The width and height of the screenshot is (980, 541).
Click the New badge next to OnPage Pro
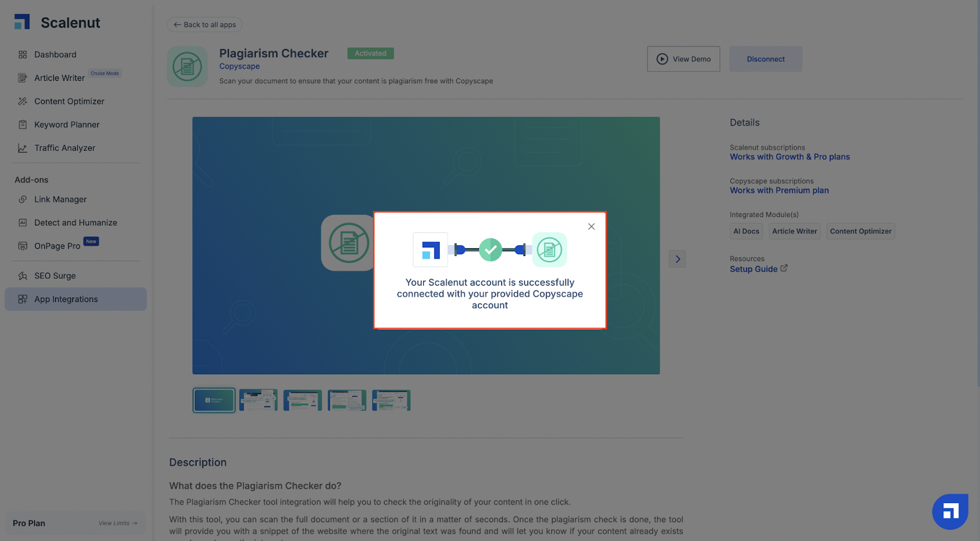click(x=91, y=241)
